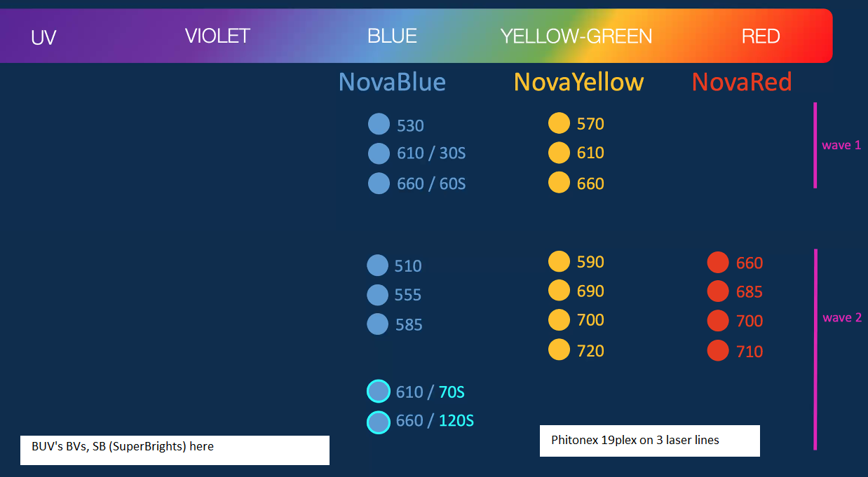This screenshot has height=477, width=868.
Task: Click the NovaYellow 720 circle
Action: (559, 350)
